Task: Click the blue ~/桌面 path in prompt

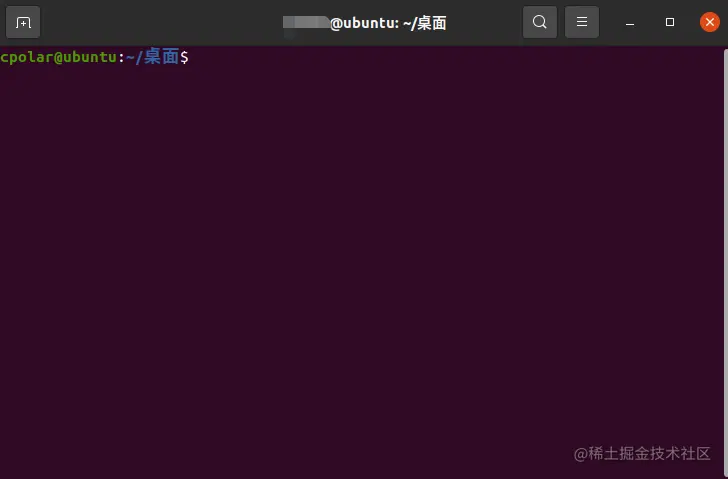Action: pyautogui.click(x=152, y=57)
